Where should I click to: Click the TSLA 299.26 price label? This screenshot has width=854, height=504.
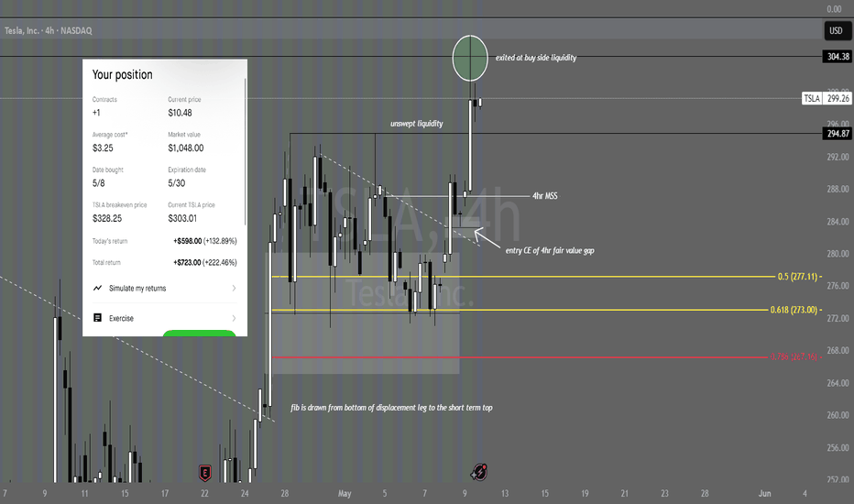pos(827,98)
